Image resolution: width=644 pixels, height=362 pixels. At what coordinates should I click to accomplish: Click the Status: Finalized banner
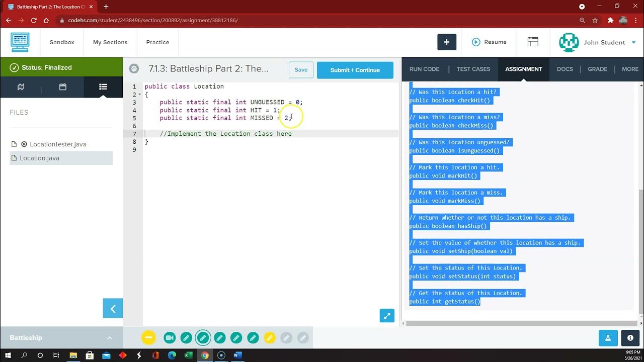tap(61, 67)
